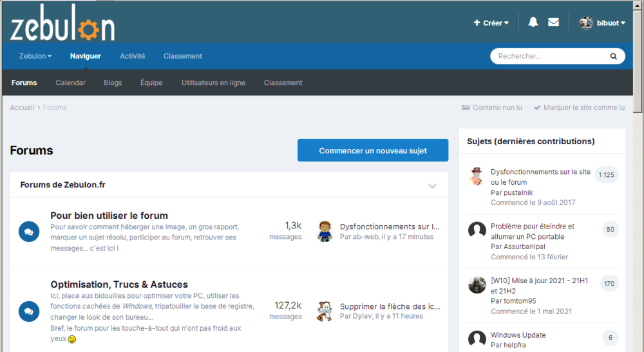This screenshot has height=352, width=644.
Task: Click Dylav's avatar next to last post
Action: [x=325, y=311]
